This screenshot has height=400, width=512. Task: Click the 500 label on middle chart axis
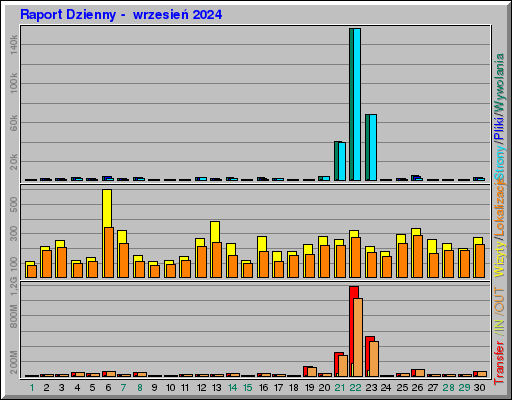[x=14, y=204]
